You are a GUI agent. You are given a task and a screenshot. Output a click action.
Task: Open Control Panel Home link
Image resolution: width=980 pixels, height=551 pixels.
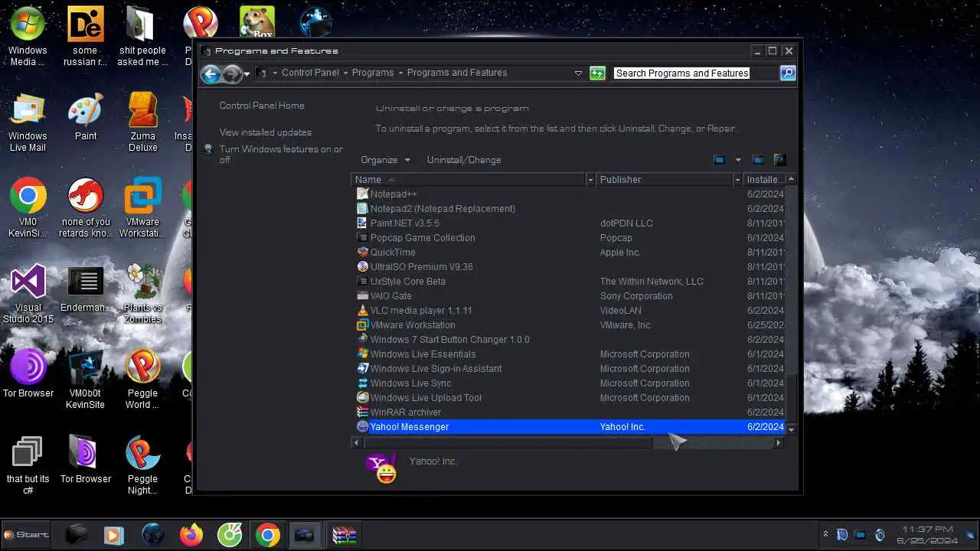pos(262,106)
